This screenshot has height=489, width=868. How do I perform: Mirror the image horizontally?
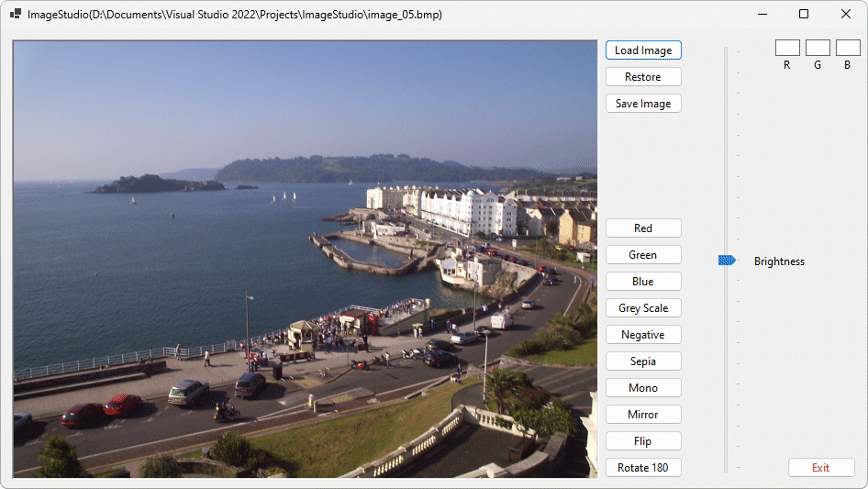[643, 415]
